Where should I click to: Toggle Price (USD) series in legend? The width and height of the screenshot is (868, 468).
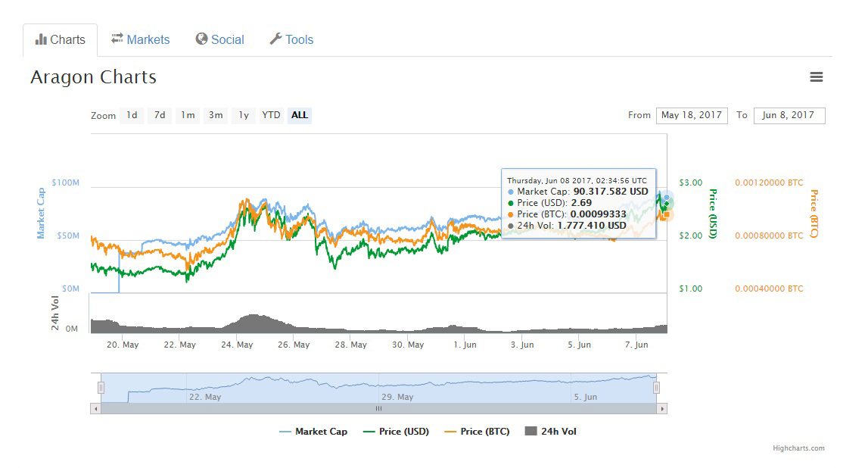click(x=396, y=432)
